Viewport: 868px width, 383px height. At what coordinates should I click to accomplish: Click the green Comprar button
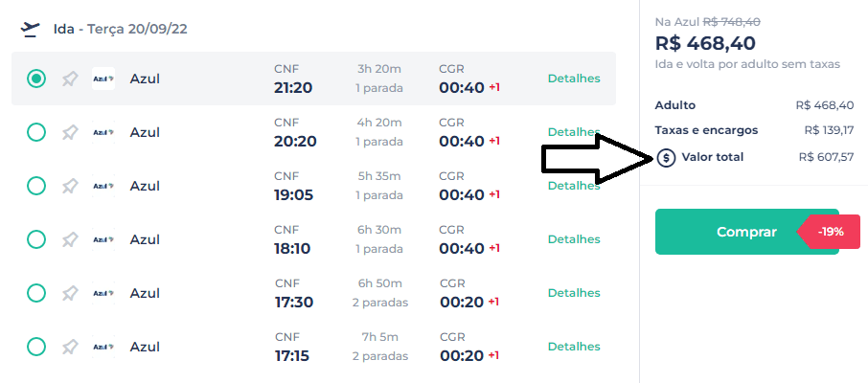(746, 232)
